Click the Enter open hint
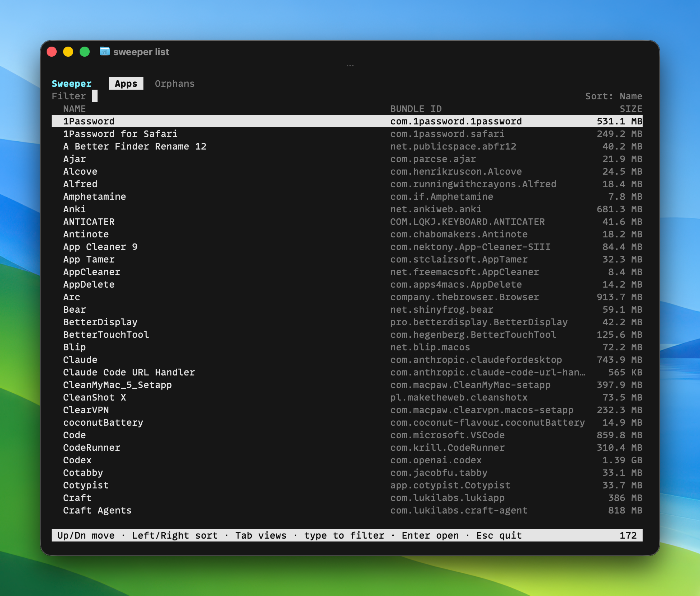The width and height of the screenshot is (700, 596). pos(430,535)
